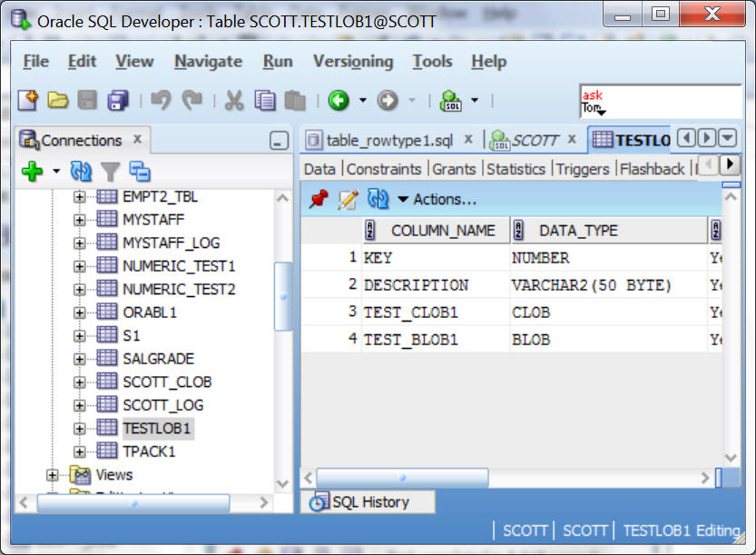Click the Connections tree horizontal scrollbar thumb

133,503
